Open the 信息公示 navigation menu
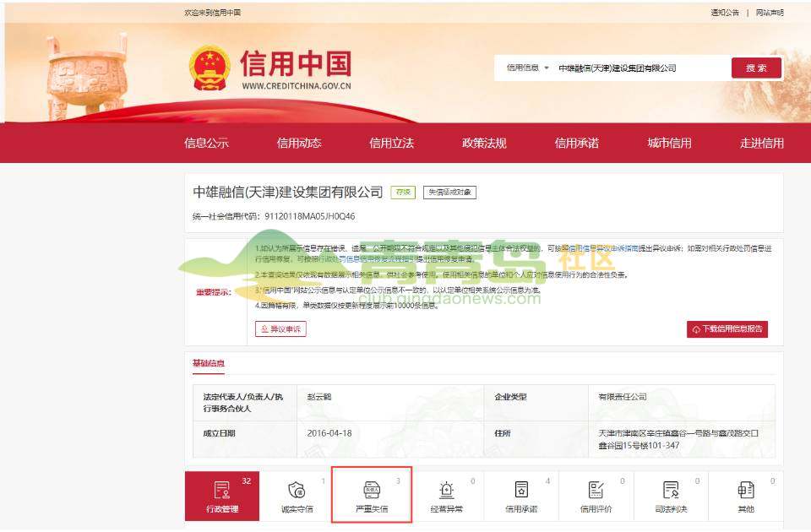 tap(206, 144)
